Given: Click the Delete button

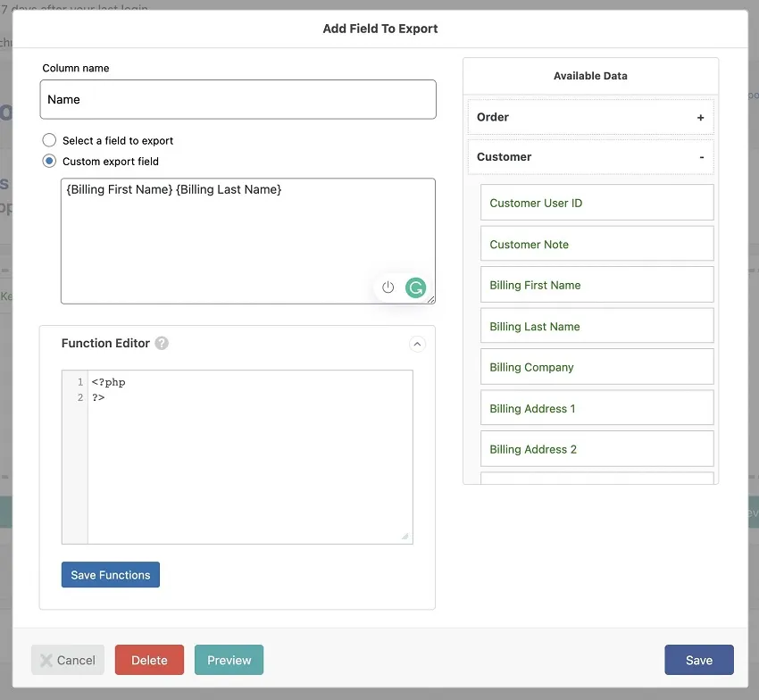Looking at the screenshot, I should click(149, 660).
